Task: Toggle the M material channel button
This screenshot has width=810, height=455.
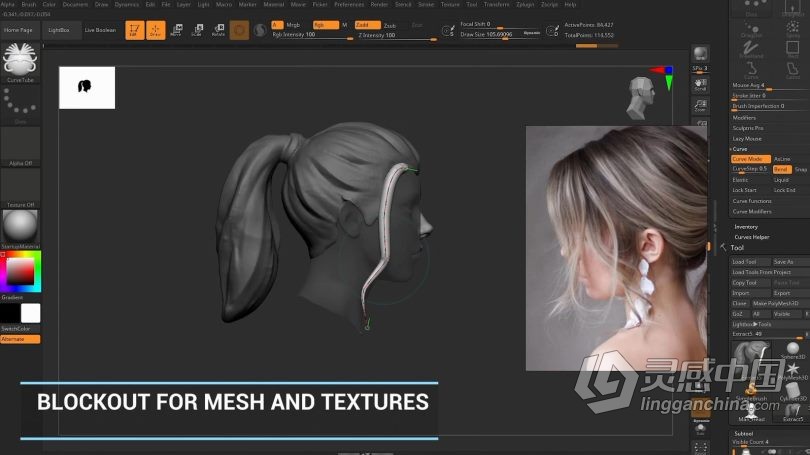Action: [345, 25]
